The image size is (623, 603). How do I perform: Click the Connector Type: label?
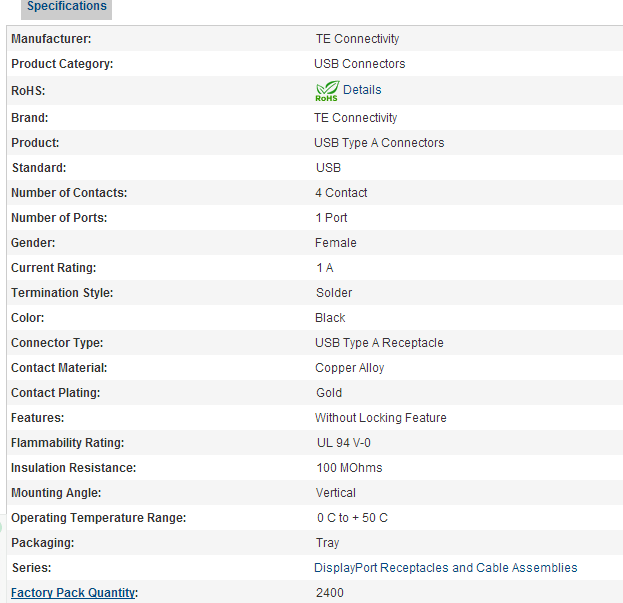click(x=57, y=343)
